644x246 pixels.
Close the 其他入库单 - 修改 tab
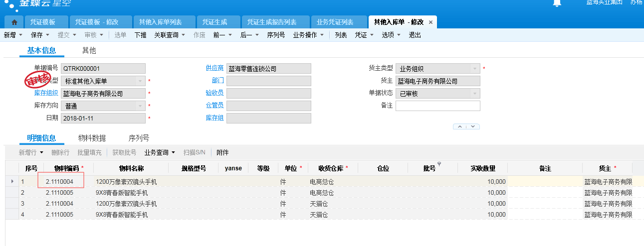(430, 22)
